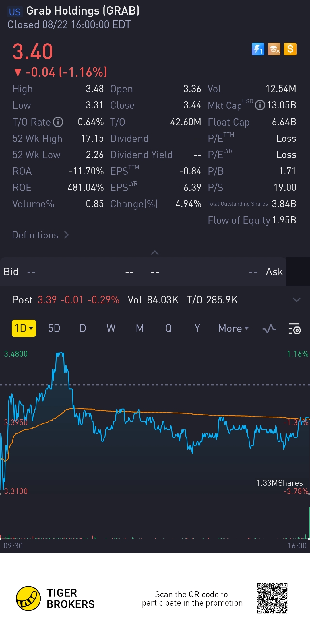Open the T/O Rate info icon
The height and width of the screenshot is (644, 310).
(x=58, y=122)
